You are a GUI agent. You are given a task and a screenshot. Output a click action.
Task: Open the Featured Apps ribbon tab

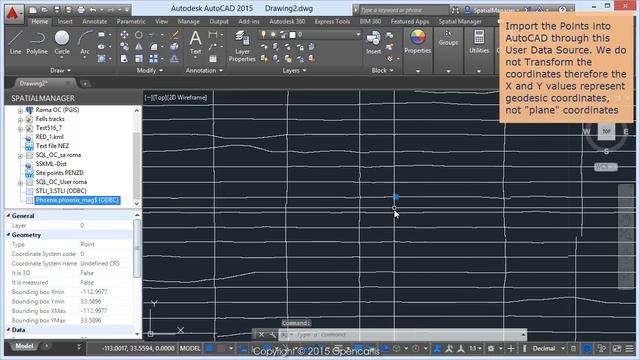[410, 21]
